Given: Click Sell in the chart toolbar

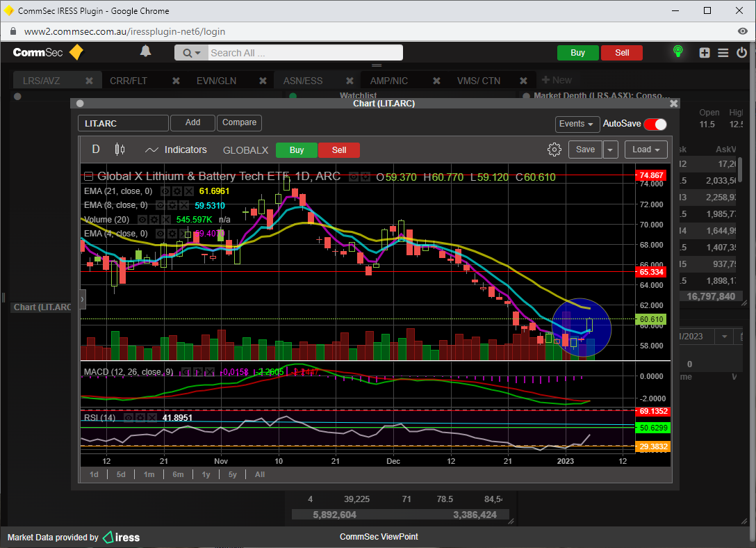Looking at the screenshot, I should 339,150.
